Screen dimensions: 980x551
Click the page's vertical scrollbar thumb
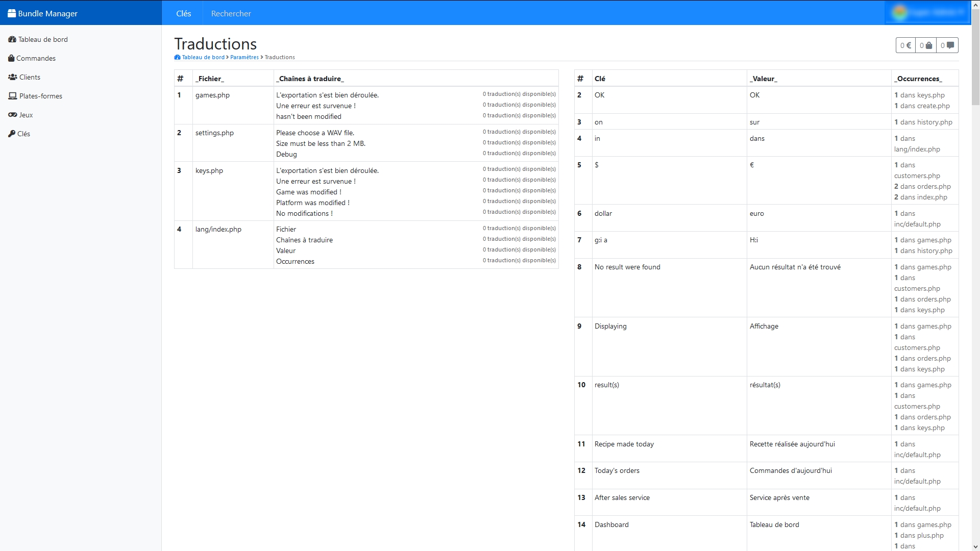coord(975,57)
